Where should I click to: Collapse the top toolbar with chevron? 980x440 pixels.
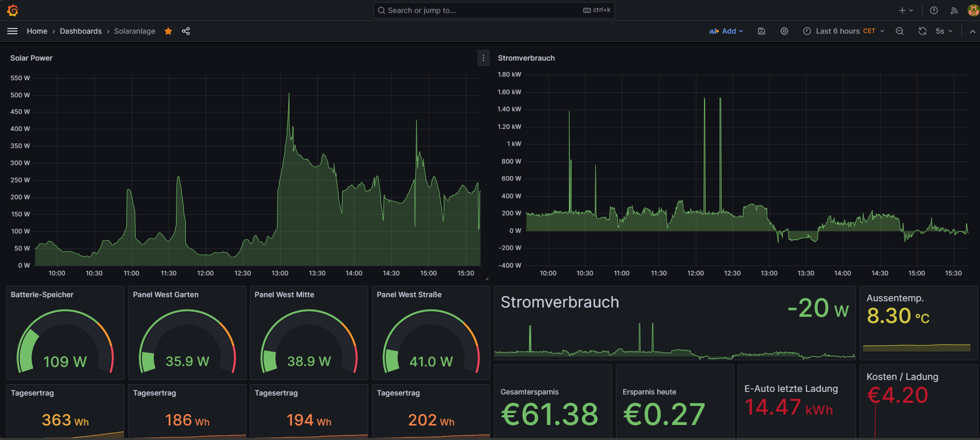coord(972,31)
